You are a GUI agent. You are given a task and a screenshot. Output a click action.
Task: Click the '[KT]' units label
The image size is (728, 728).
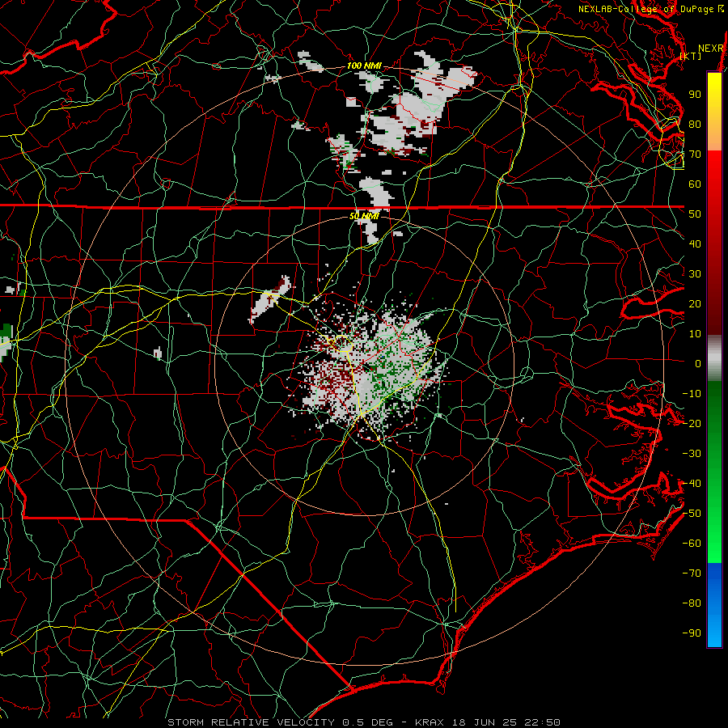point(691,56)
